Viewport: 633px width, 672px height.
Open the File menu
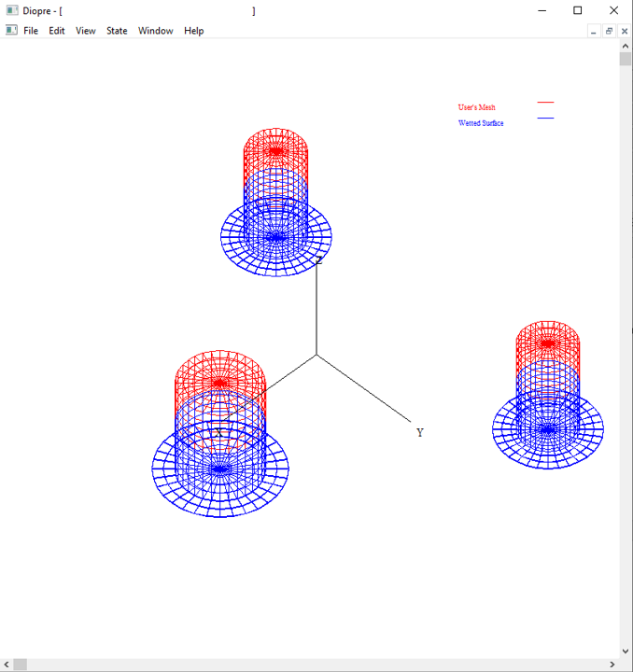pyautogui.click(x=31, y=31)
